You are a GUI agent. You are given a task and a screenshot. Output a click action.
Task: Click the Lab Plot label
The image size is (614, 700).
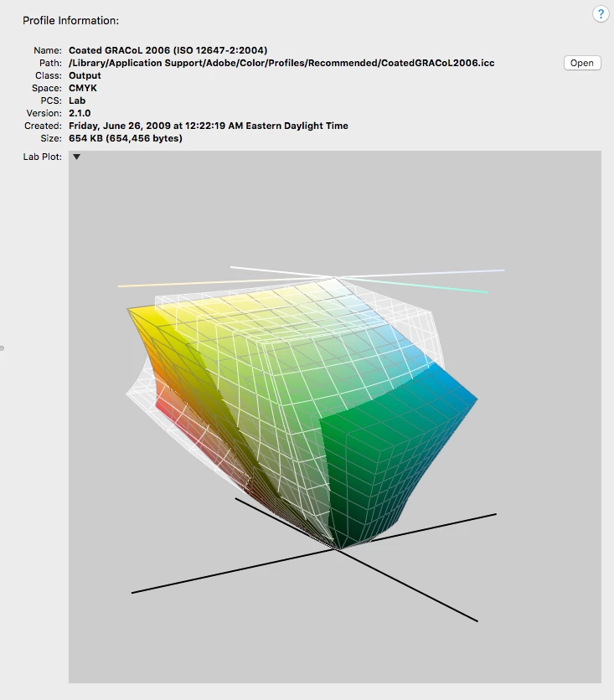43,157
